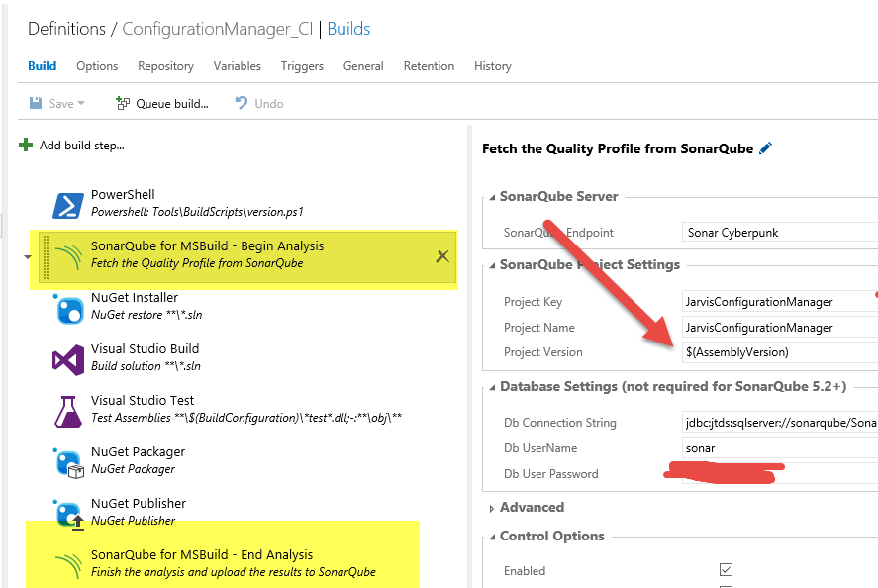Screen dimensions: 878x588
Task: Open the SonarQube Endpoint dropdown
Action: pyautogui.click(x=780, y=233)
